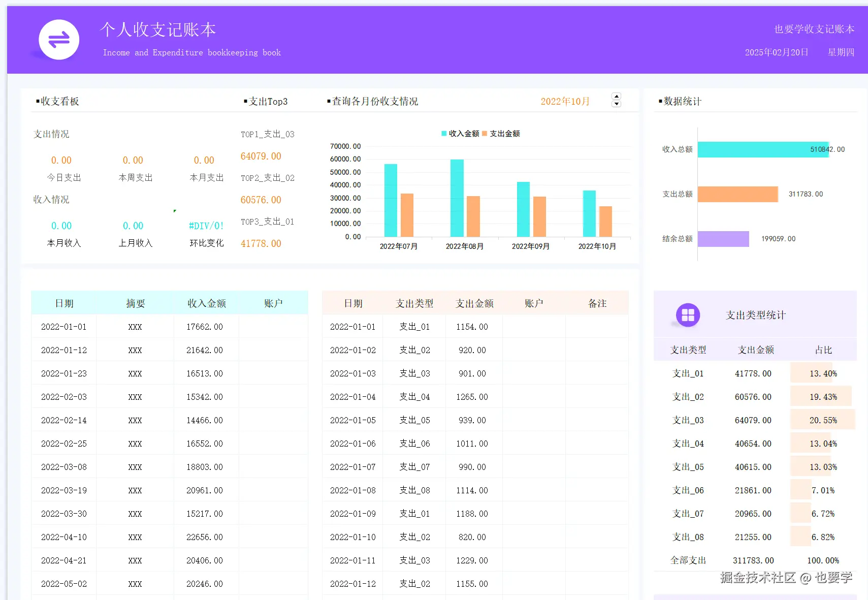Click the 0.00 value above 本月收入
The width and height of the screenshot is (868, 600).
[x=61, y=226]
